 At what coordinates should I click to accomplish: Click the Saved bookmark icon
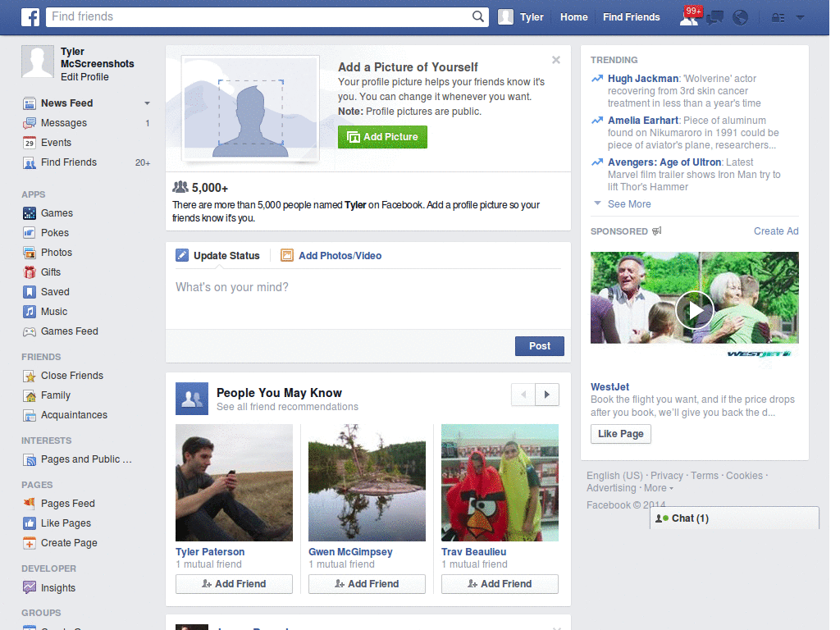pos(30,292)
